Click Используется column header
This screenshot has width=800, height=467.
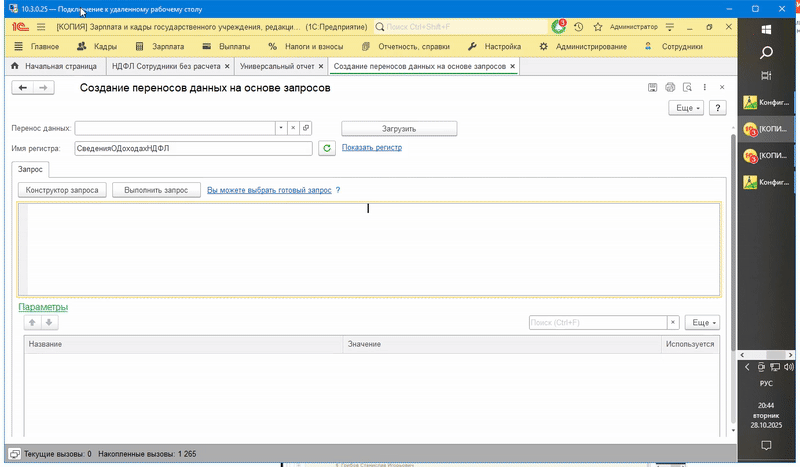coord(690,344)
